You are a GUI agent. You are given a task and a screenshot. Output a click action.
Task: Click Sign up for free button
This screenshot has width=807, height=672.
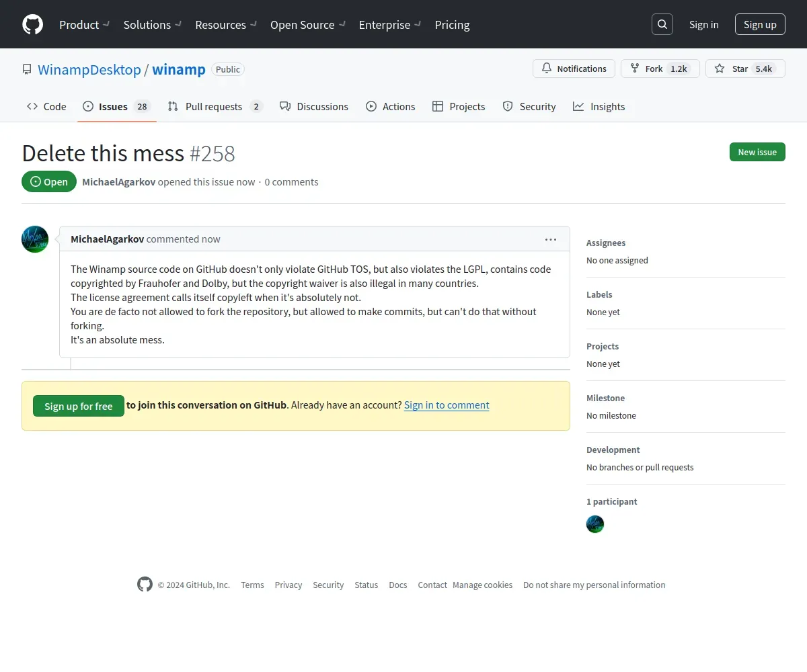pyautogui.click(x=79, y=406)
